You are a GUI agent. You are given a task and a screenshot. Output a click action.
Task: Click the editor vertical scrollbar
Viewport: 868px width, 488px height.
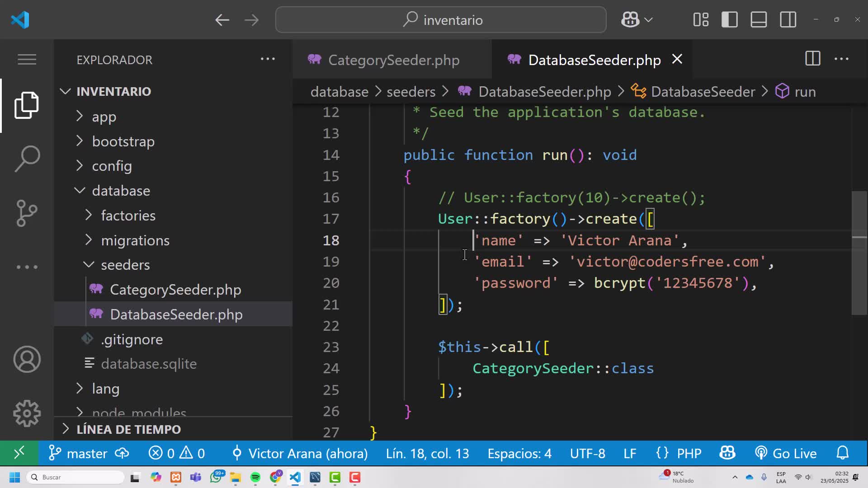pyautogui.click(x=859, y=253)
